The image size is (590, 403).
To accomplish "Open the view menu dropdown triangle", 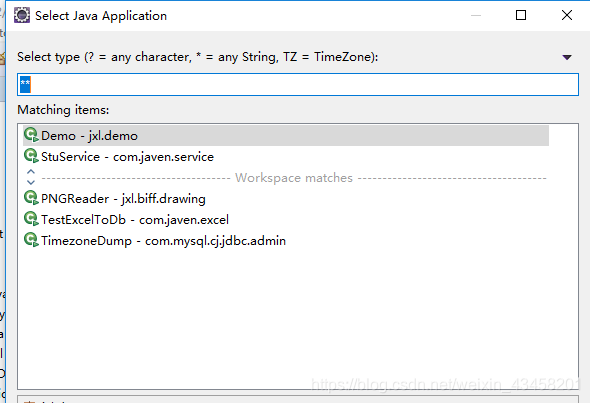I will 567,57.
